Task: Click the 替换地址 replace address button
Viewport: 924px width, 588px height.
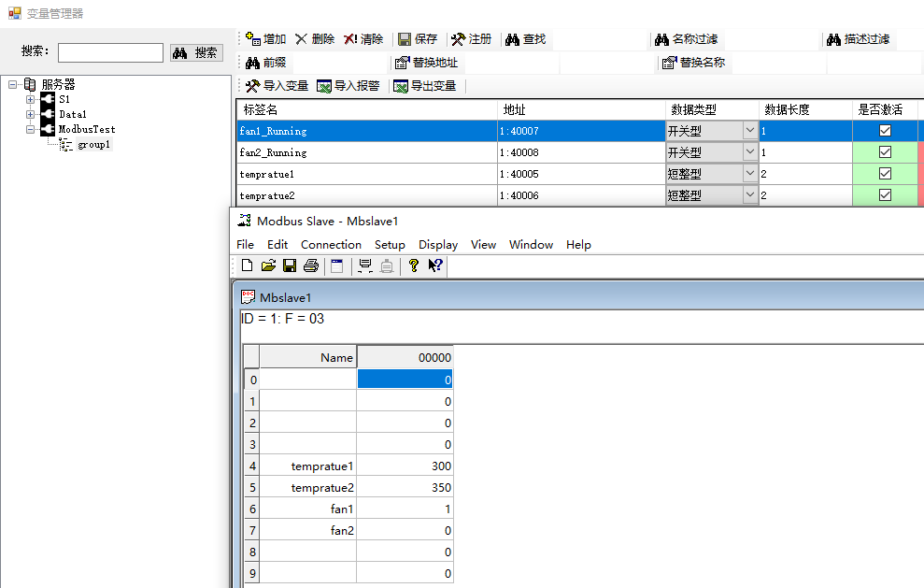Action: (426, 63)
